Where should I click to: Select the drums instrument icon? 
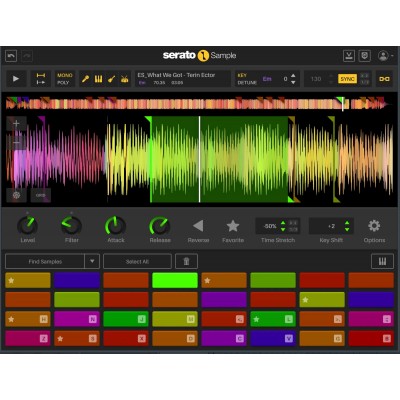point(124,79)
